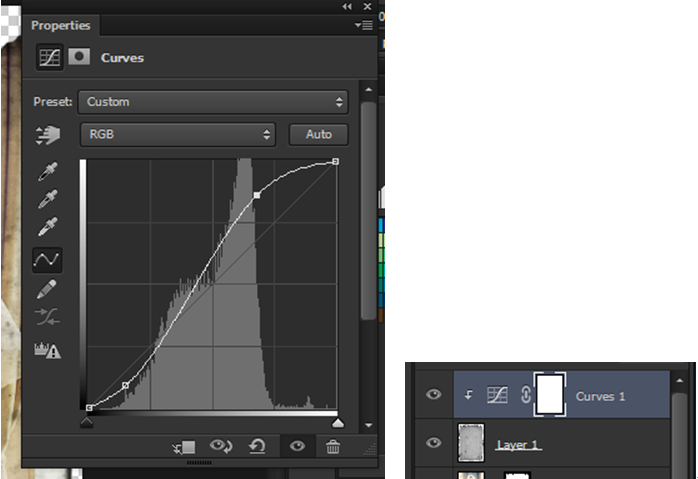This screenshot has height=479, width=698.
Task: Delete this adjustment layer trash icon
Action: [x=333, y=447]
